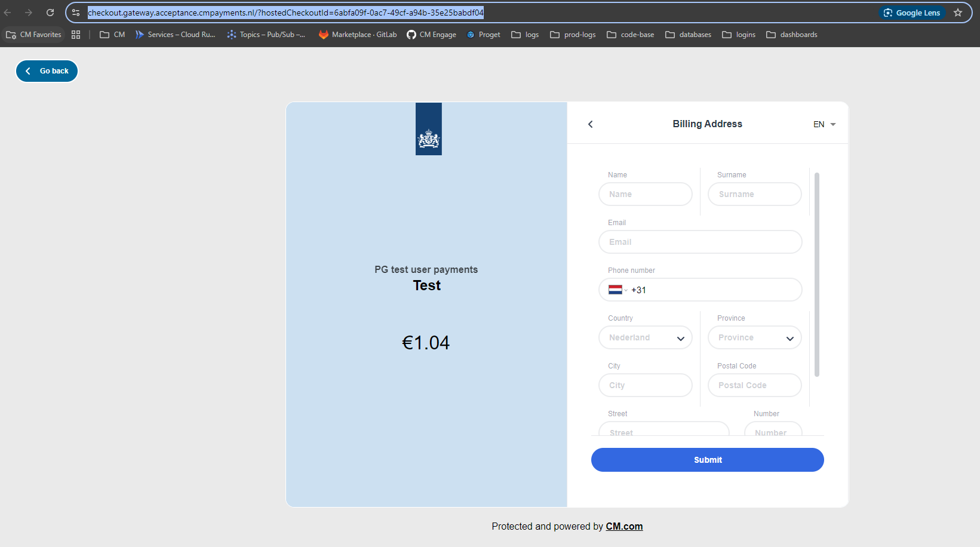Open the Country dropdown showing Nederland
This screenshot has width=980, height=547.
pyautogui.click(x=646, y=337)
